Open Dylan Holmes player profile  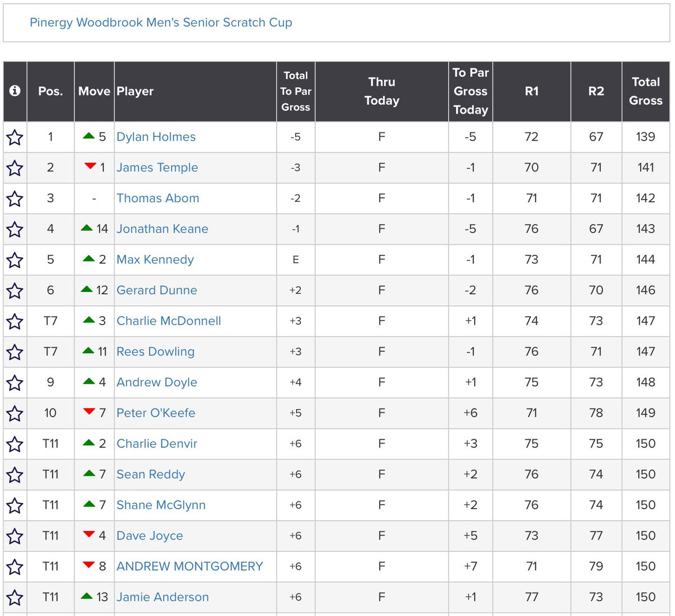[x=156, y=137]
